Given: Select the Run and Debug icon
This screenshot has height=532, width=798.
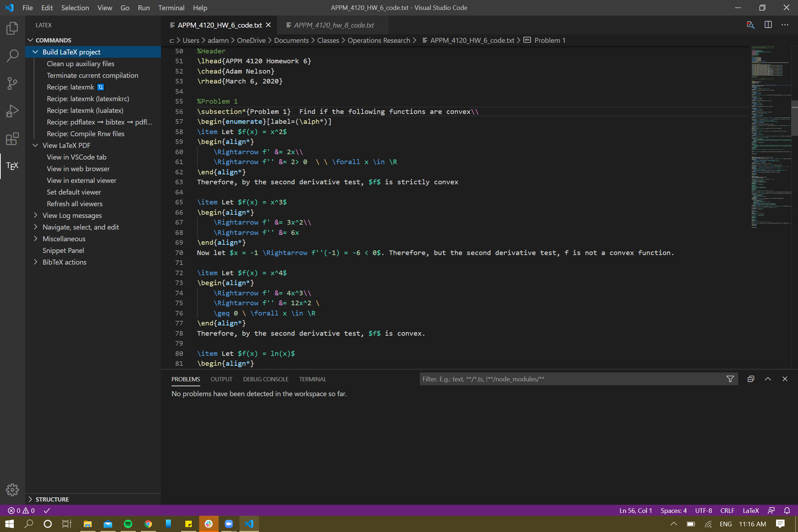Looking at the screenshot, I should [12, 111].
